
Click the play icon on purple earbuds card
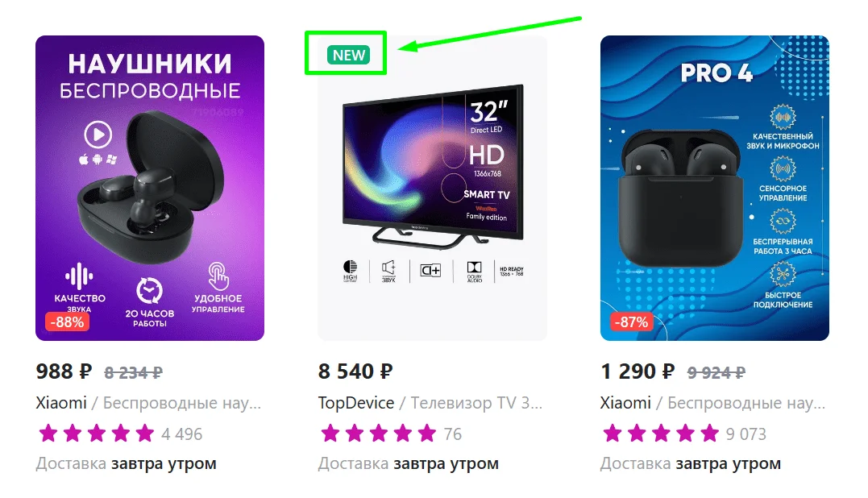[98, 135]
